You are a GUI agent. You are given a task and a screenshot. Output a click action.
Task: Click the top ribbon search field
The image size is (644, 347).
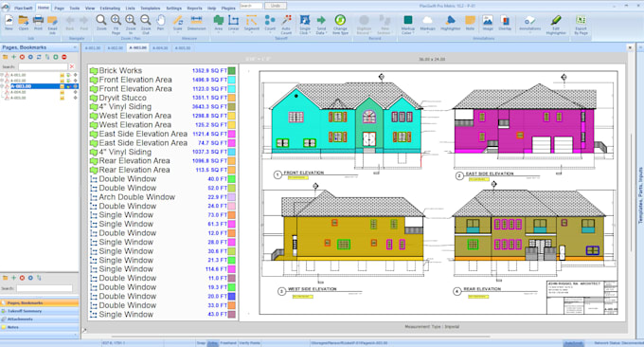click(251, 6)
